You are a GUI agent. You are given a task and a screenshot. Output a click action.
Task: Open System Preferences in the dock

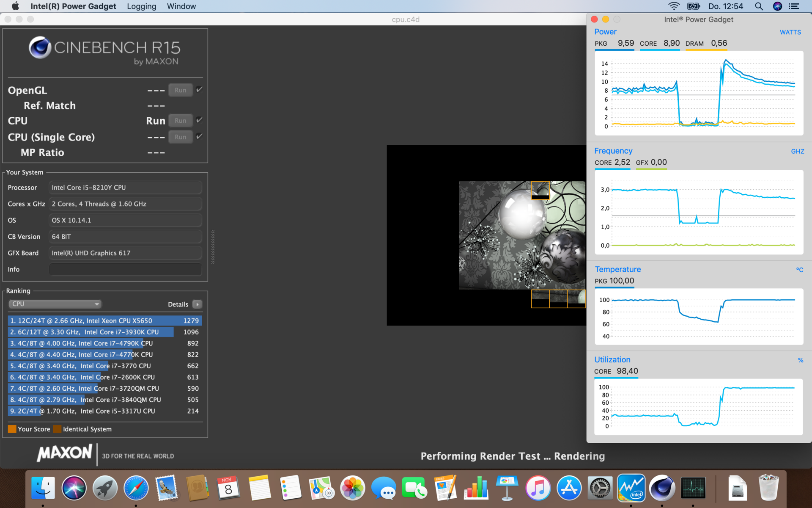point(600,488)
